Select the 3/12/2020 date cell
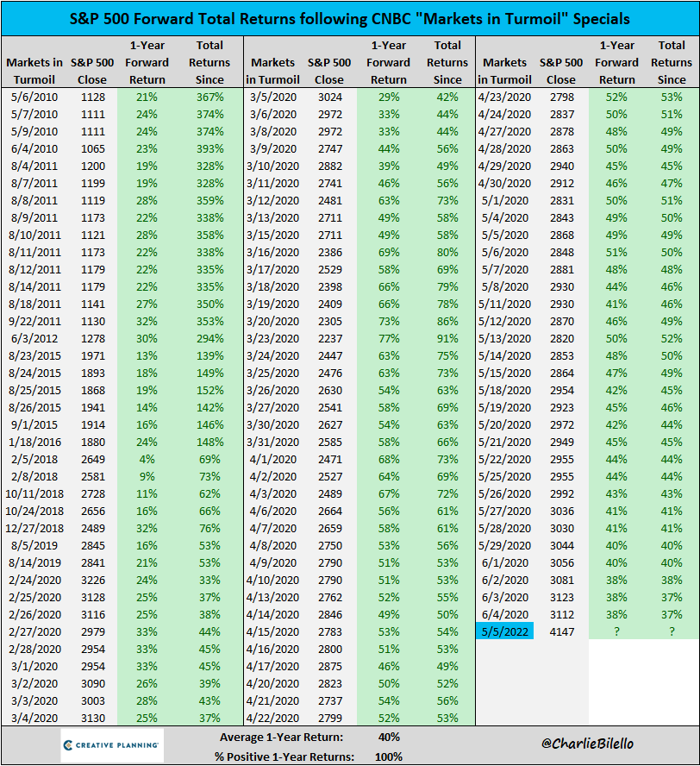Screen dimensions: 700x766 pos(273,201)
